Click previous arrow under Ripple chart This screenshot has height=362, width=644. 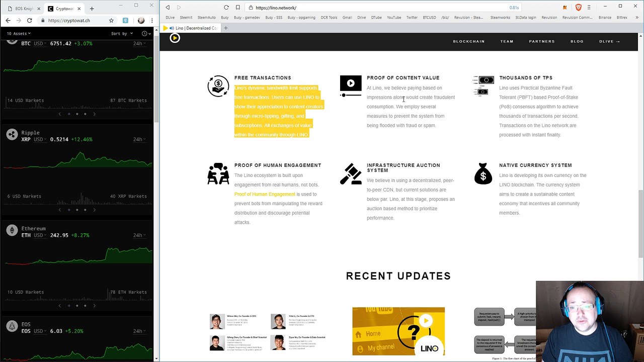pyautogui.click(x=60, y=210)
